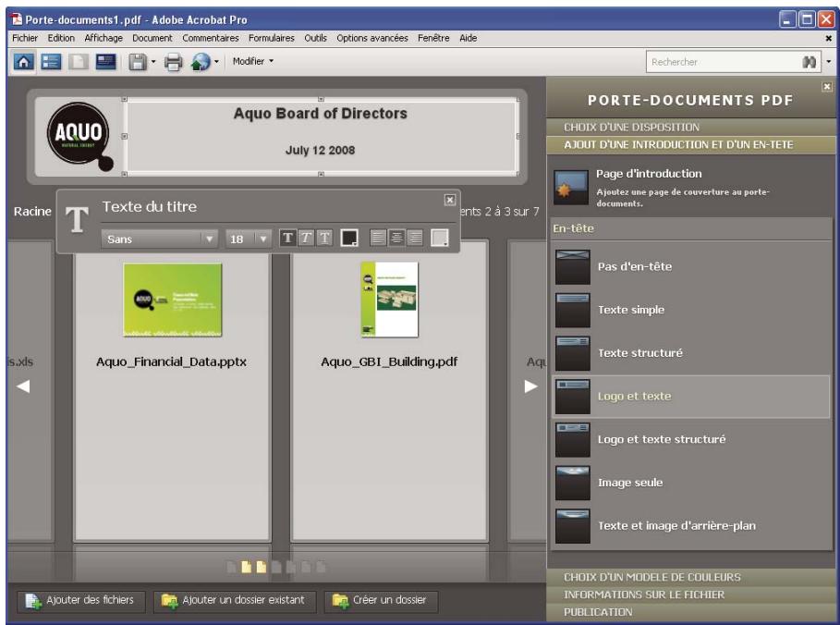
Task: Apply italic to the title text
Action: click(x=306, y=237)
